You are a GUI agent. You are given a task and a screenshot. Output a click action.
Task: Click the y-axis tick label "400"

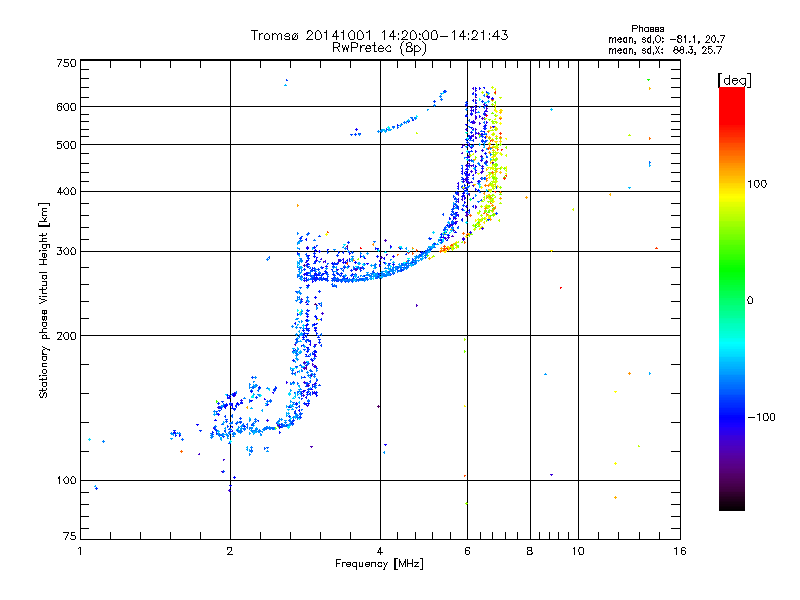66,192
